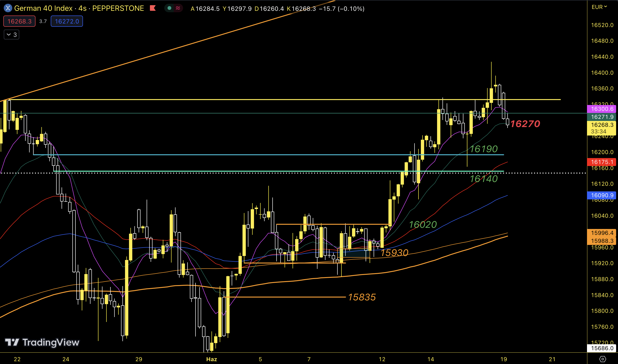618x364 pixels.
Task: Open the EUR currency dropdown
Action: [599, 7]
